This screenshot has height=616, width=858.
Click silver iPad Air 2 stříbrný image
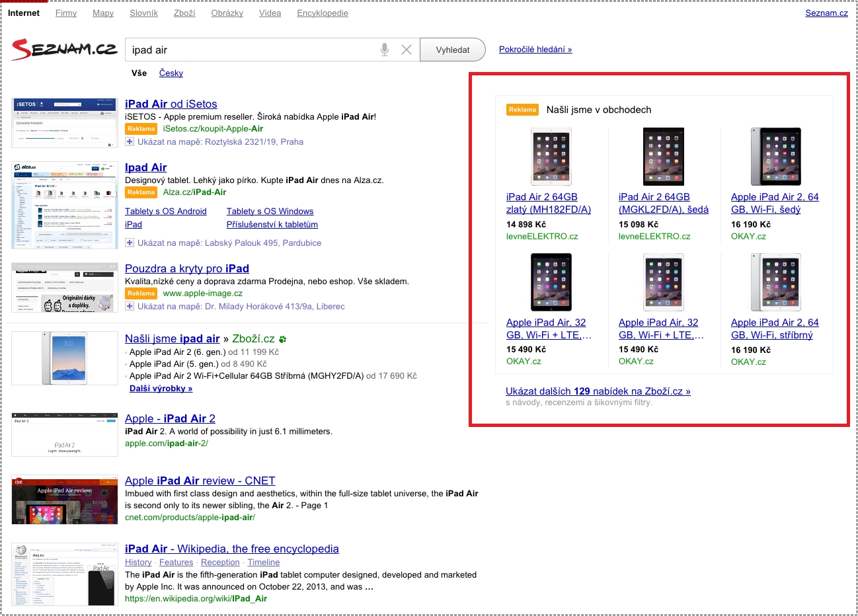click(776, 282)
